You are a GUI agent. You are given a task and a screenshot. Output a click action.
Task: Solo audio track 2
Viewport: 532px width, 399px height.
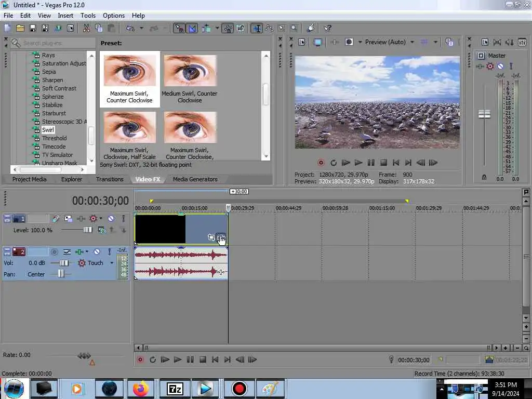(x=109, y=252)
